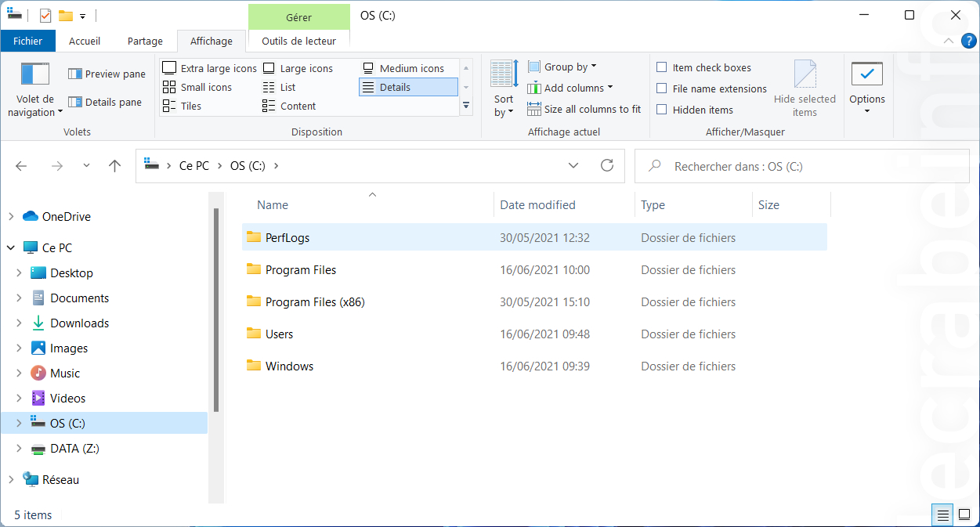Viewport: 980px width, 527px height.
Task: Refresh the OS (C:) folder view
Action: 606,166
